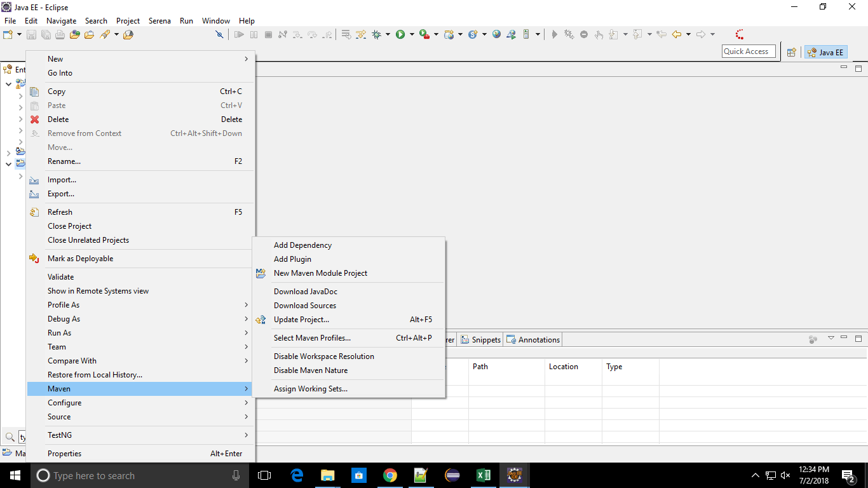The image size is (868, 488).
Task: Click the Suspend debug icon
Action: [254, 34]
